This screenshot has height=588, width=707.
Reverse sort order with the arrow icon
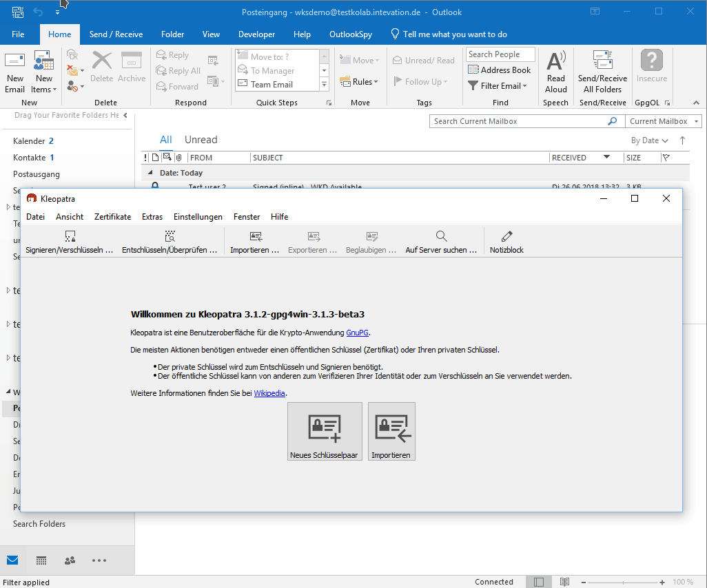(x=683, y=140)
